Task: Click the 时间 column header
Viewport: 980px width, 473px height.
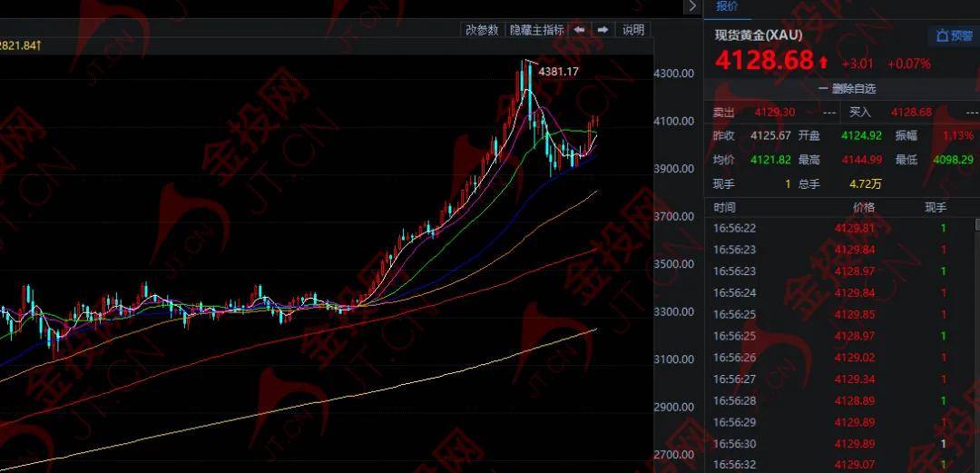Action: tap(725, 207)
